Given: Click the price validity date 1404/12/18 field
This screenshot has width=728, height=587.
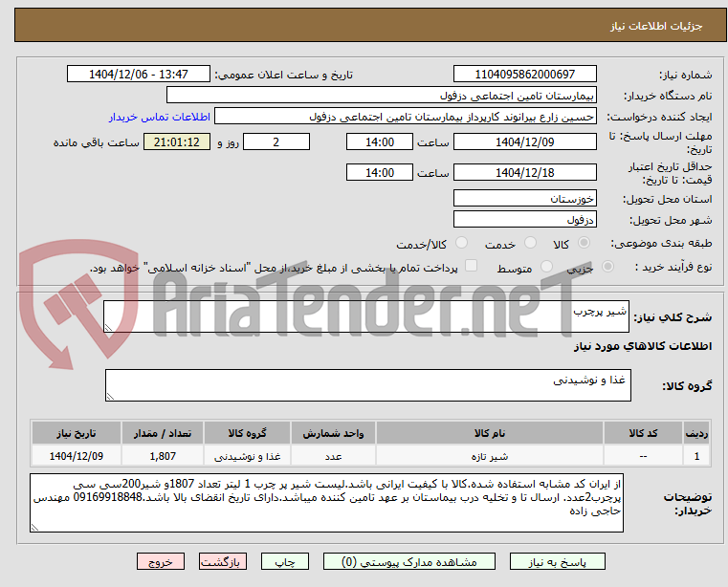Looking at the screenshot, I should click(524, 173).
